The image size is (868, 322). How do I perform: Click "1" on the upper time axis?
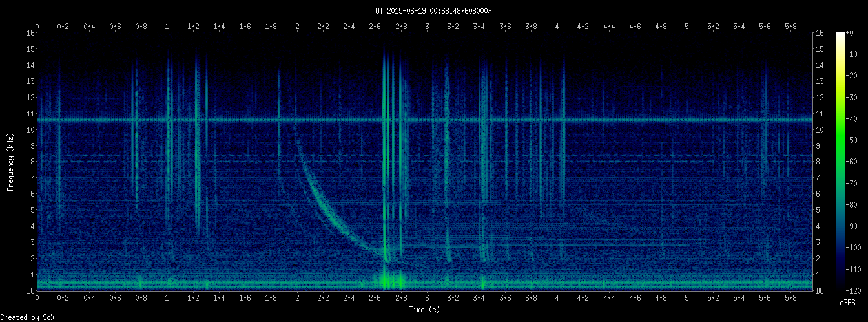pyautogui.click(x=167, y=27)
